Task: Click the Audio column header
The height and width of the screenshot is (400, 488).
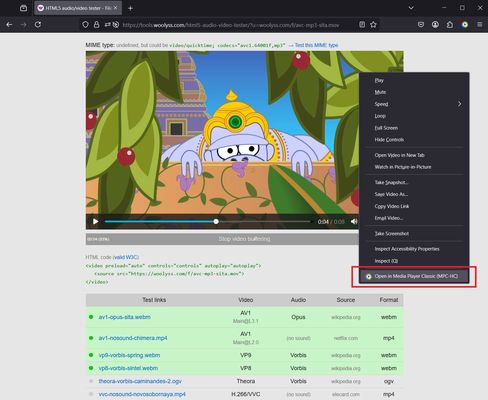Action: [298, 300]
